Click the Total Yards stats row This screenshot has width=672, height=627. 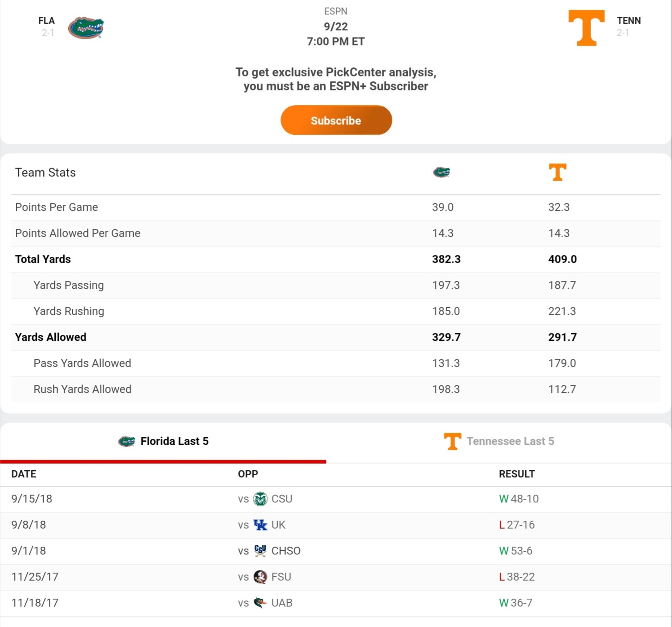(x=43, y=259)
